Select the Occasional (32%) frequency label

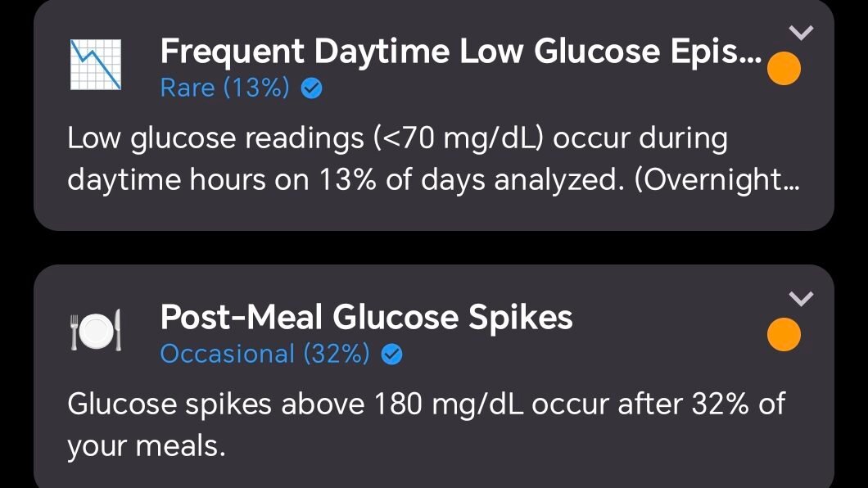(264, 355)
